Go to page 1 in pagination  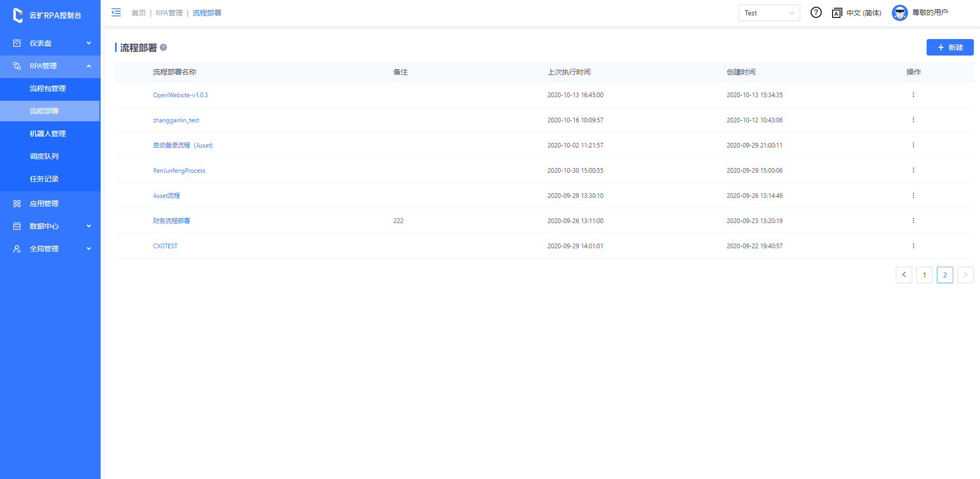924,275
